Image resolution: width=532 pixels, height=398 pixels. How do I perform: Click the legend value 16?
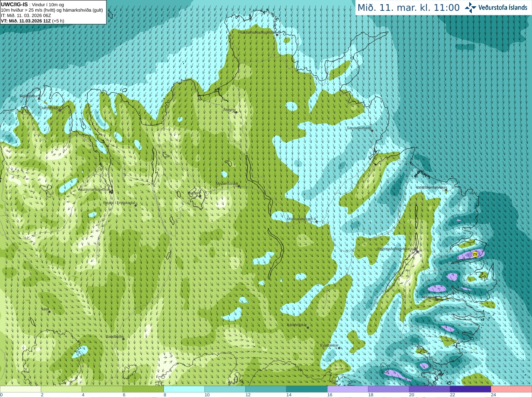[330, 395]
